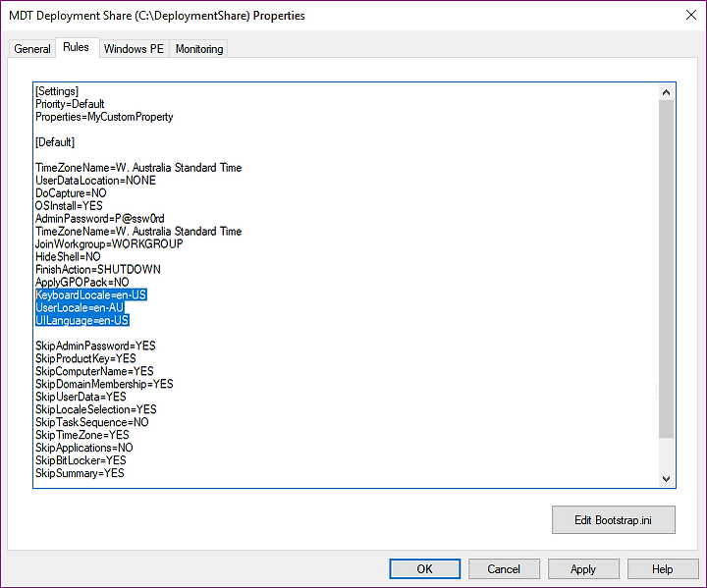707x588 pixels.
Task: Click SkipBitLocker=YES line
Action: pos(81,460)
